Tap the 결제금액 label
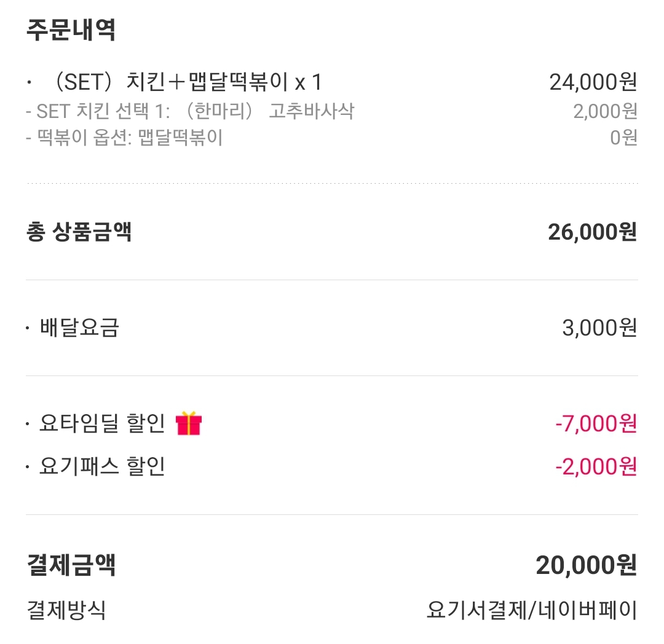 [71, 565]
